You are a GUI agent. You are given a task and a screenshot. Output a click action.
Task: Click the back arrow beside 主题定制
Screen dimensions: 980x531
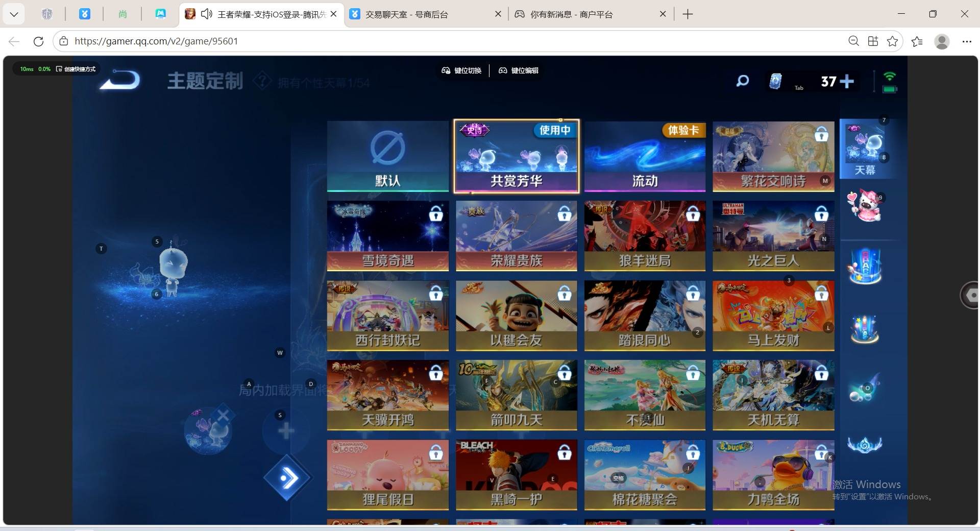click(x=120, y=80)
